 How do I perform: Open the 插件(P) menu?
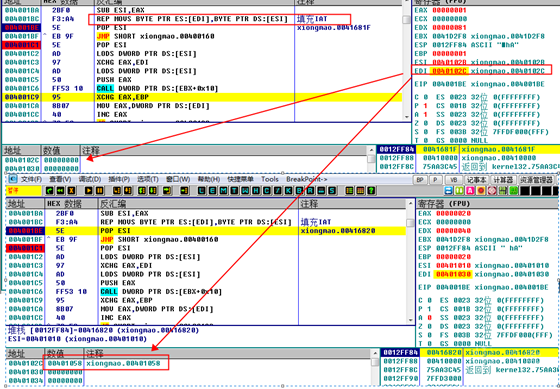tap(119, 179)
